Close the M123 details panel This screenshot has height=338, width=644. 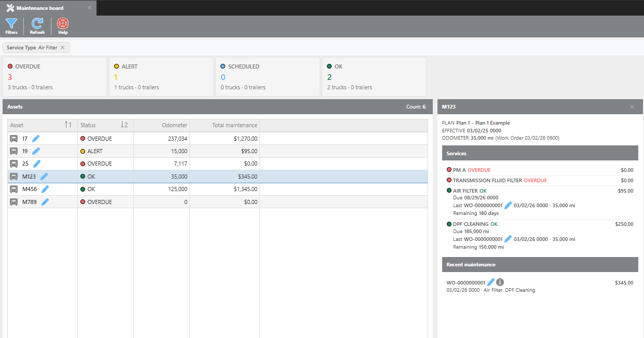pyautogui.click(x=632, y=106)
